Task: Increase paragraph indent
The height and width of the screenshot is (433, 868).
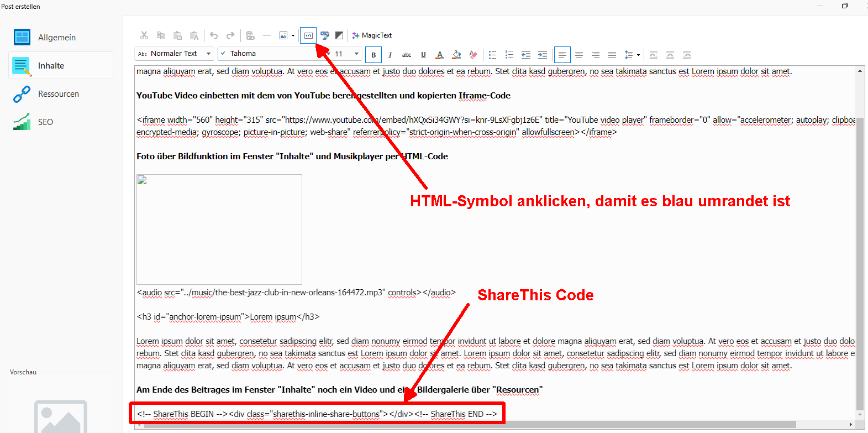Action: [543, 55]
